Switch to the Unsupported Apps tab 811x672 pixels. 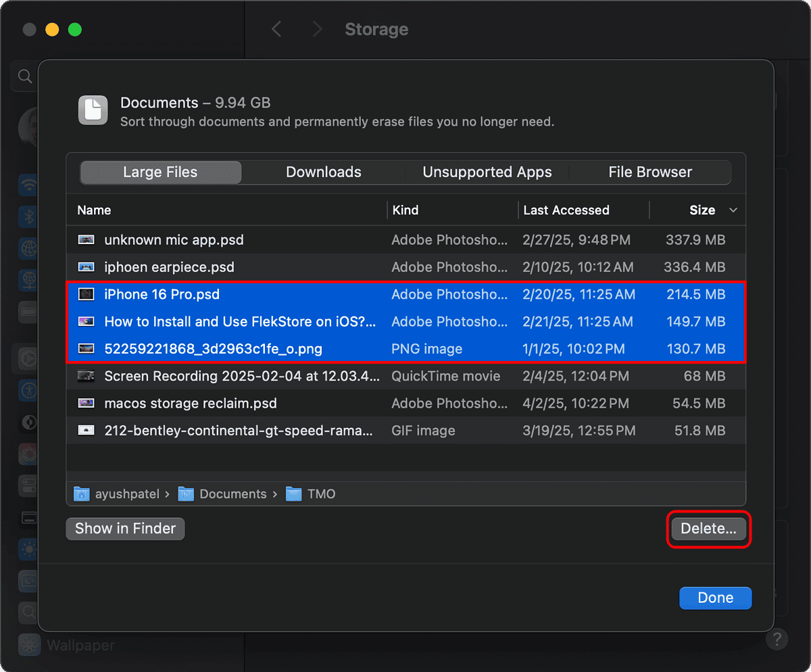click(x=487, y=172)
